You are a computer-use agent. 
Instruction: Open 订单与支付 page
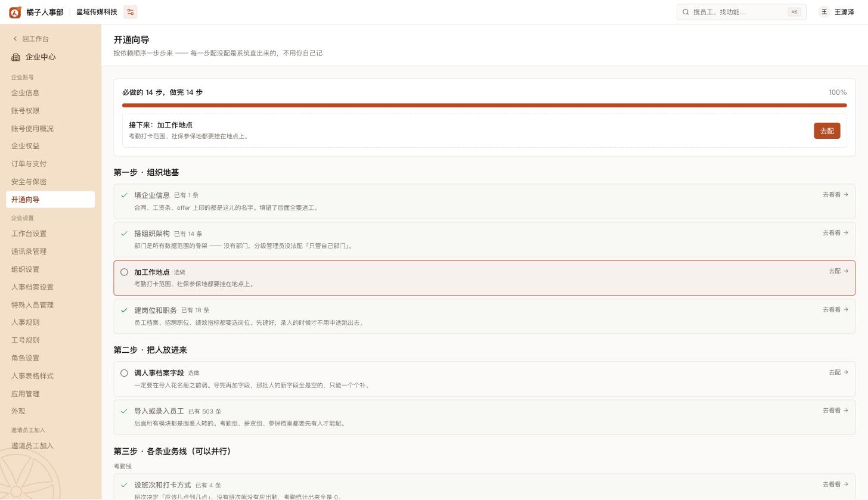(x=51, y=164)
